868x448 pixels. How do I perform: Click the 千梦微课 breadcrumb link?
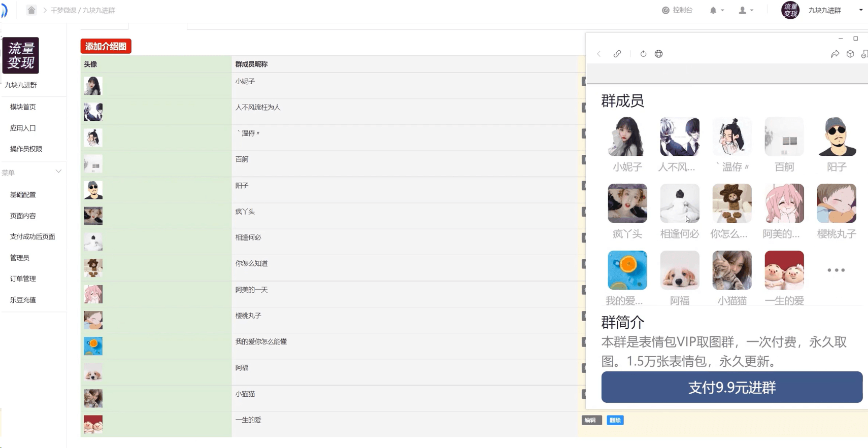(63, 10)
